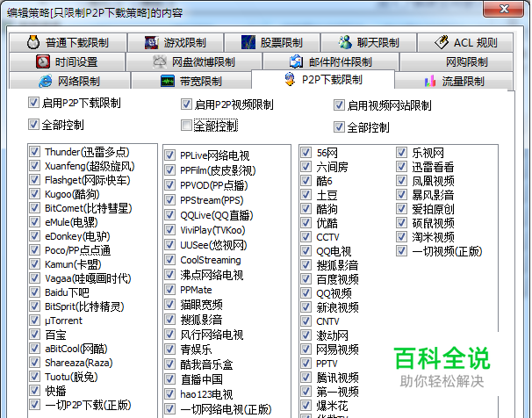The height and width of the screenshot is (418, 532).
Task: Uncheck CoolStreaming checkbox
Action: point(169,260)
